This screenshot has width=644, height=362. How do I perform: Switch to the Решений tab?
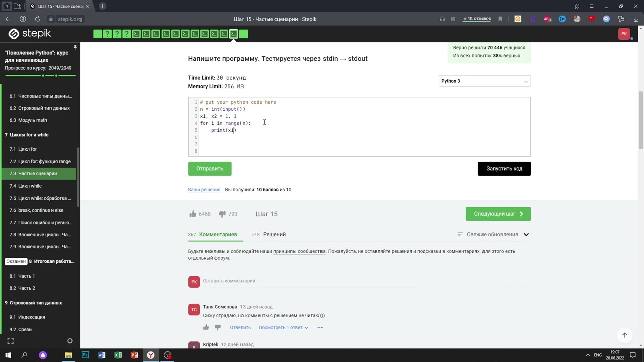click(269, 234)
